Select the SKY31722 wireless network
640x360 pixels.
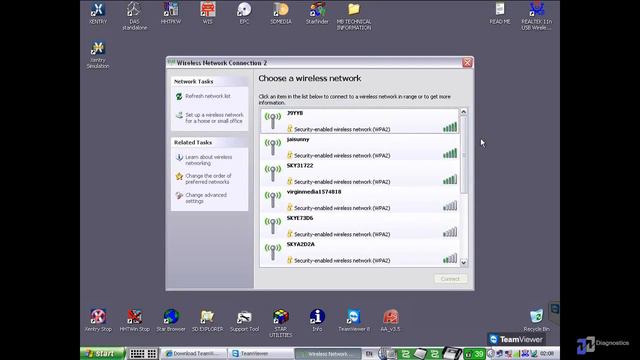360,173
